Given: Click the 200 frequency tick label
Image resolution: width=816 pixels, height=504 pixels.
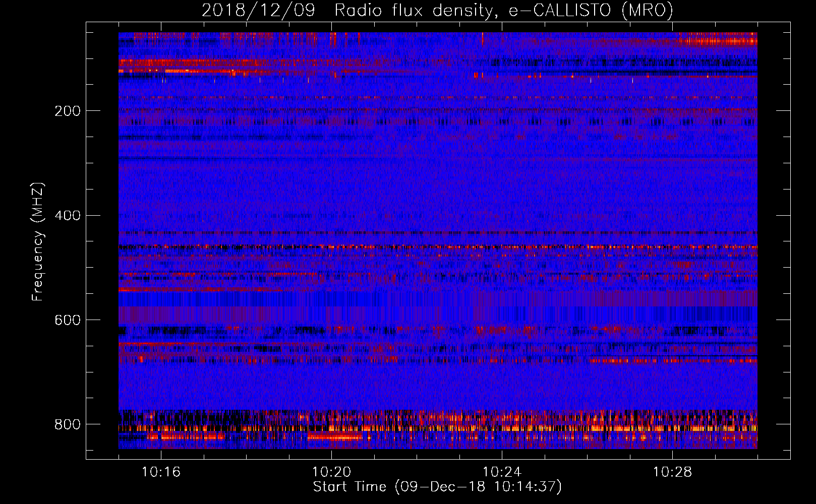Looking at the screenshot, I should pos(68,111).
